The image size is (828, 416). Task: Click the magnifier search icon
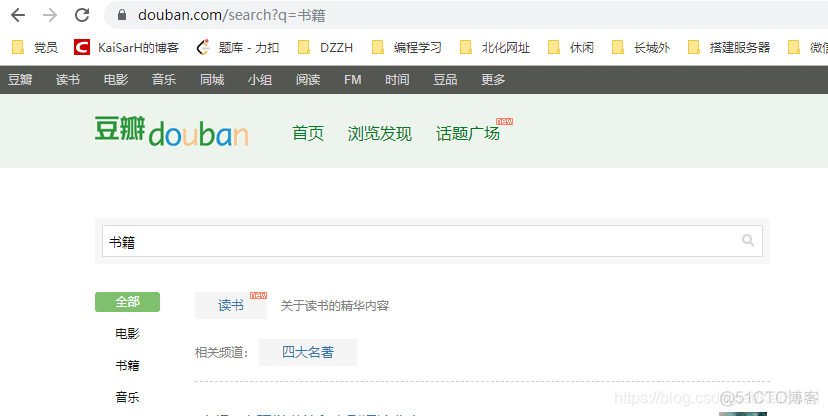tap(748, 240)
